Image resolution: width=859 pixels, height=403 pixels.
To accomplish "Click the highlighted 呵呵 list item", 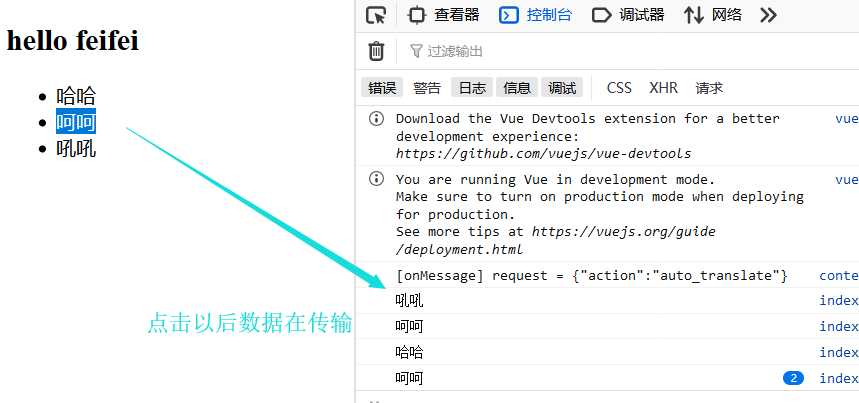I will pyautogui.click(x=76, y=122).
